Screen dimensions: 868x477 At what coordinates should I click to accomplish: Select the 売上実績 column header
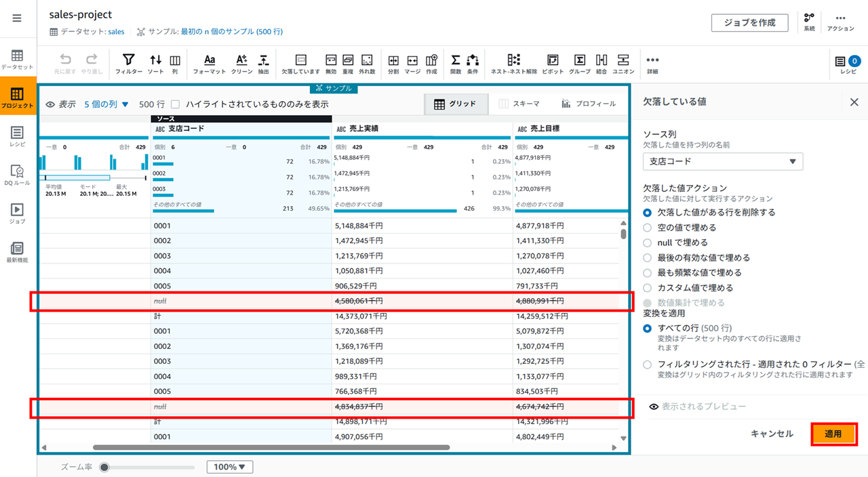422,129
